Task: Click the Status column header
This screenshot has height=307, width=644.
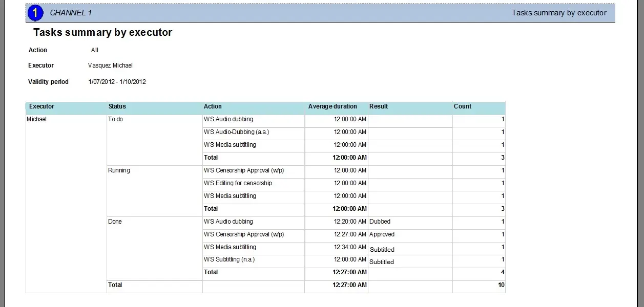Action: [x=117, y=106]
